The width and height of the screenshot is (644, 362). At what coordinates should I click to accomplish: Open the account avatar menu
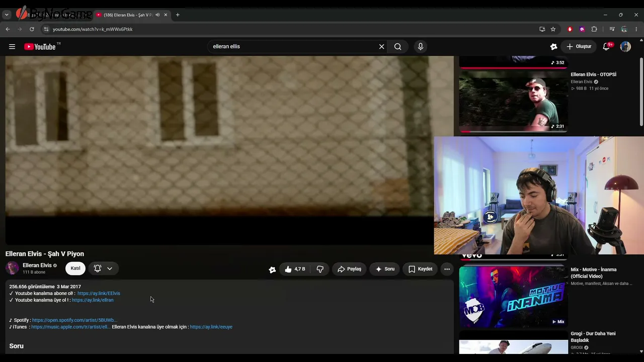pyautogui.click(x=625, y=47)
